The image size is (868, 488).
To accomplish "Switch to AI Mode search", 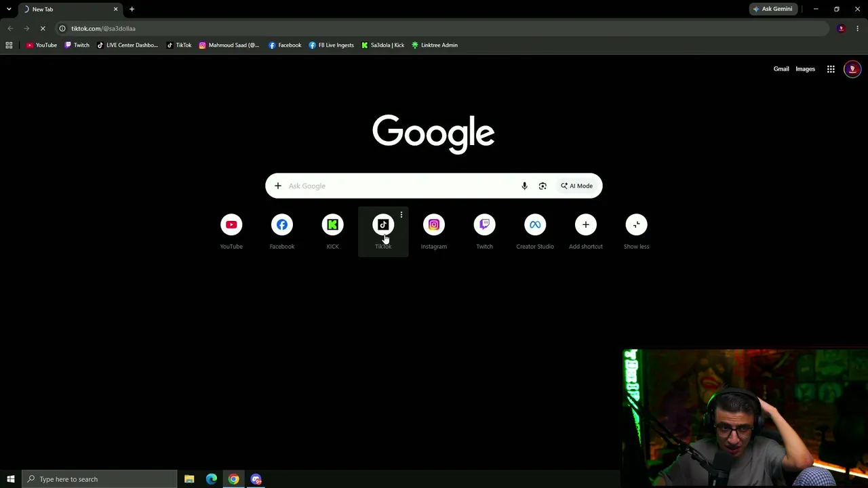I will (x=576, y=186).
